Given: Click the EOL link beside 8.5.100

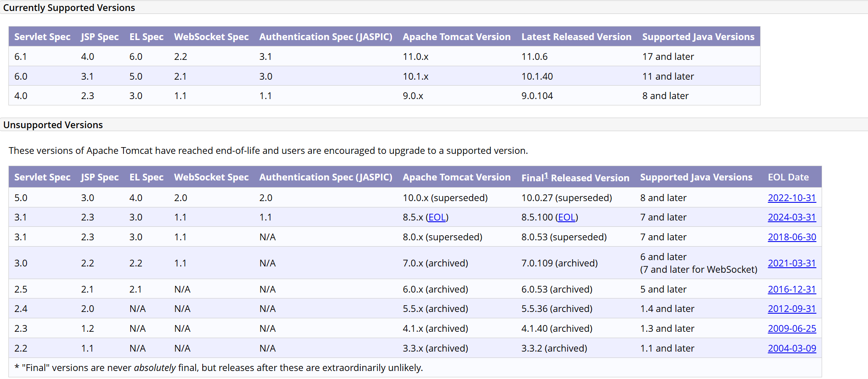Looking at the screenshot, I should point(567,217).
